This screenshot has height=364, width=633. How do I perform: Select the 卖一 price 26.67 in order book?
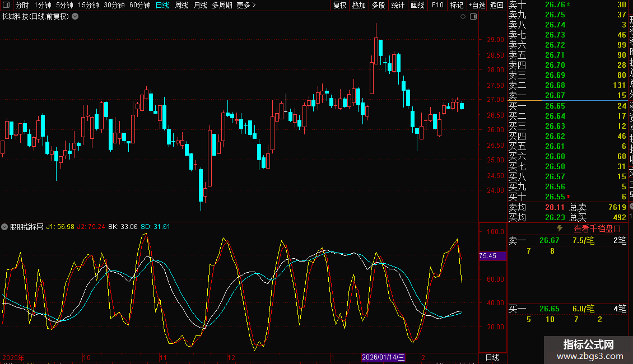[555, 95]
